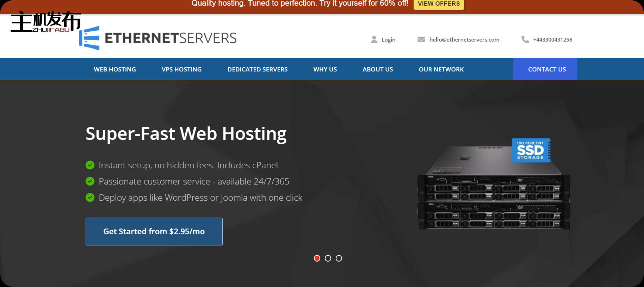Click the EthernetServers blue logo icon
Image resolution: width=644 pixels, height=287 pixels.
pyautogui.click(x=89, y=38)
